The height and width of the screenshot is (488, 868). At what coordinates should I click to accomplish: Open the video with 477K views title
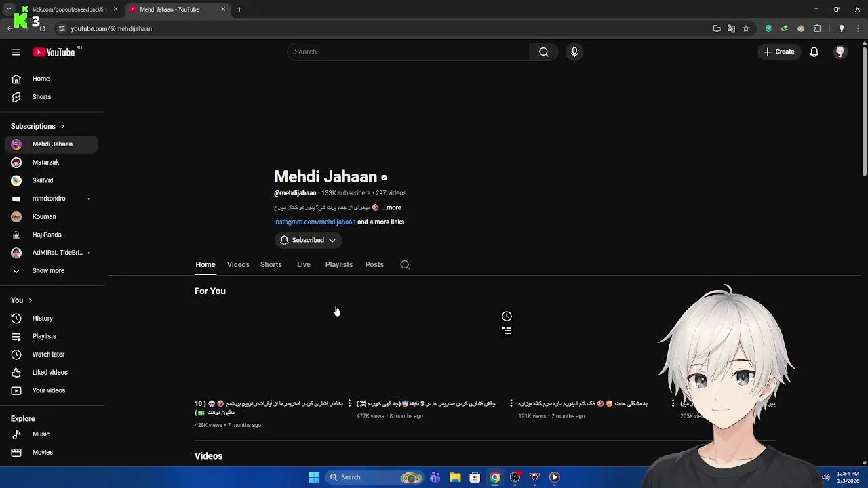click(427, 403)
